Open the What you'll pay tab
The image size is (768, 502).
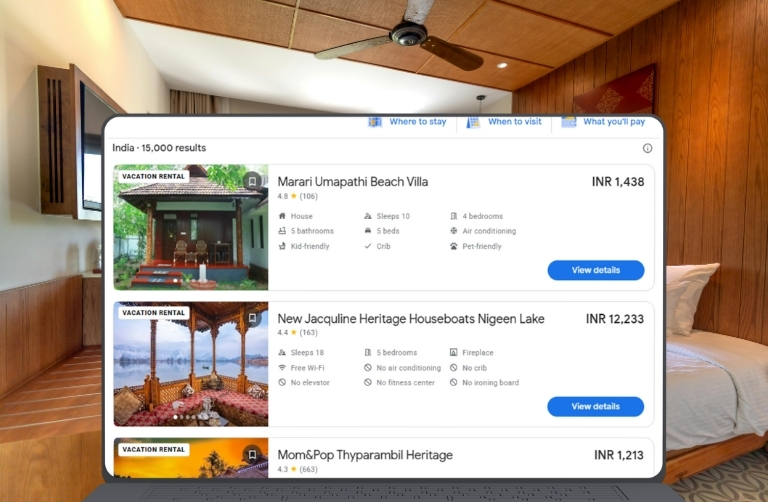(x=603, y=121)
